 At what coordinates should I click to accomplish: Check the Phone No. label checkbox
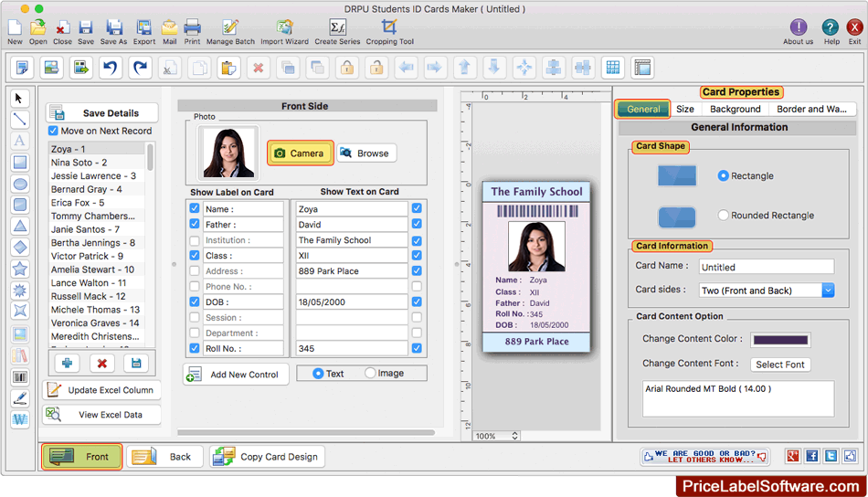click(x=195, y=287)
